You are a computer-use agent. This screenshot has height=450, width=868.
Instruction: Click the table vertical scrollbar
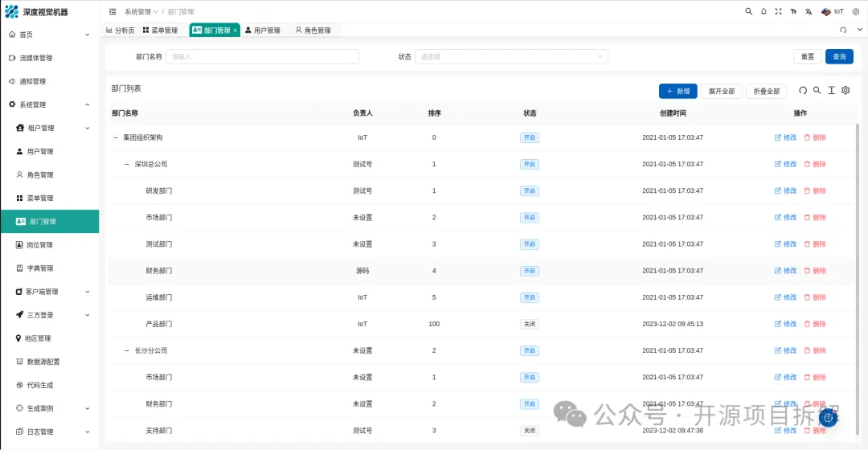(858, 280)
